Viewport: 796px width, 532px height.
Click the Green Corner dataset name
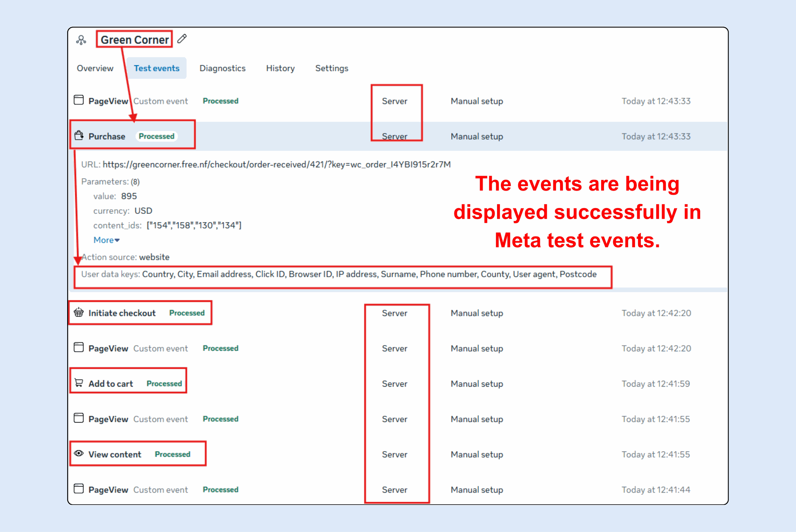tap(135, 40)
